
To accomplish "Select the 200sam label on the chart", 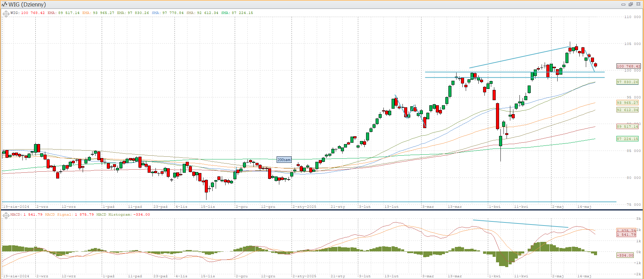I will pyautogui.click(x=284, y=160).
